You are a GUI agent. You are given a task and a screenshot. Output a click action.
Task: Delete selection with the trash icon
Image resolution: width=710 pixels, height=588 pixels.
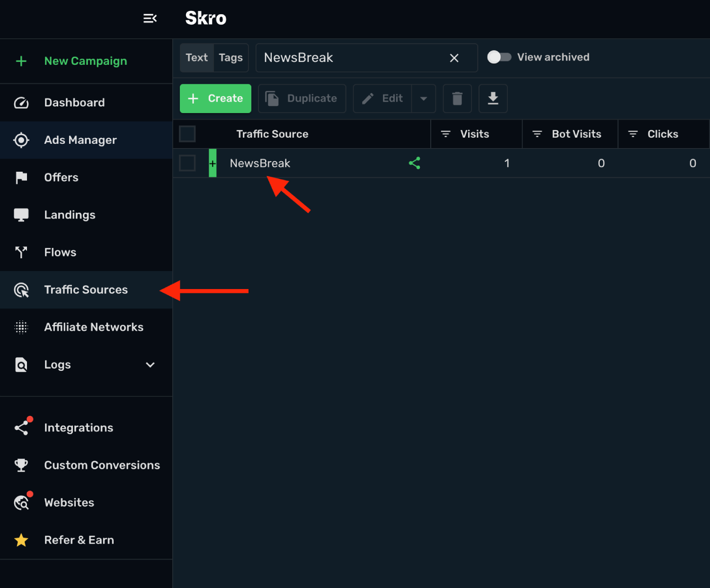tap(457, 98)
